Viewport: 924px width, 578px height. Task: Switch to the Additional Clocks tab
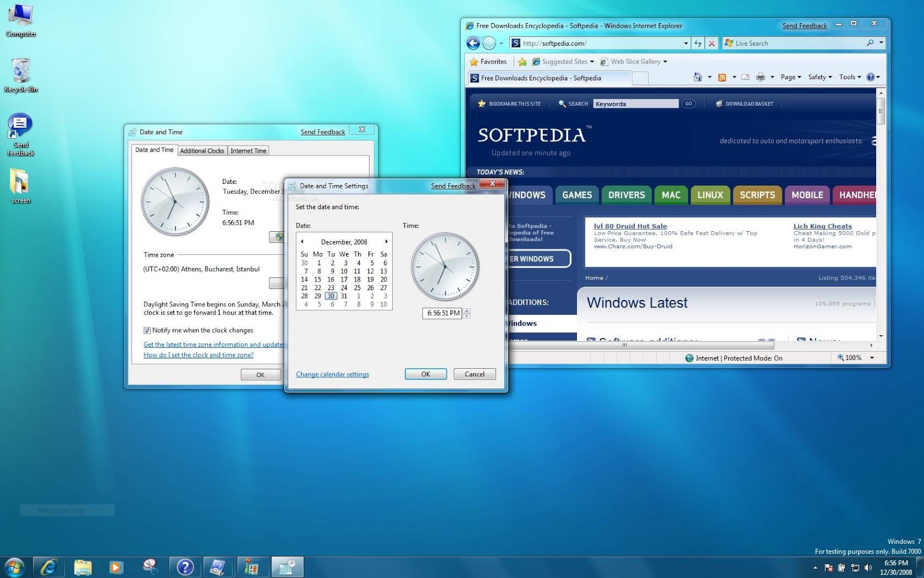click(202, 150)
